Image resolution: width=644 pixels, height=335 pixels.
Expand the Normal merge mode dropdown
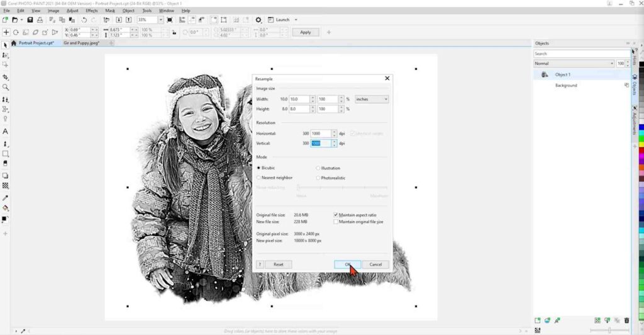(x=574, y=64)
